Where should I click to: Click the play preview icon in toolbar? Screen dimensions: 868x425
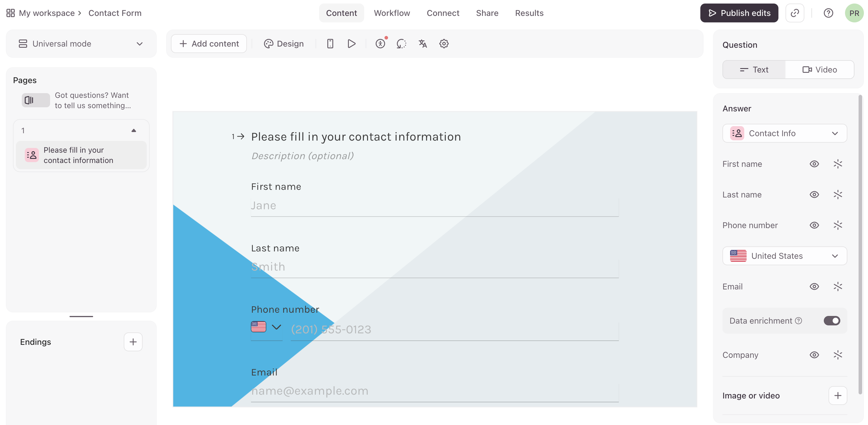(x=351, y=44)
